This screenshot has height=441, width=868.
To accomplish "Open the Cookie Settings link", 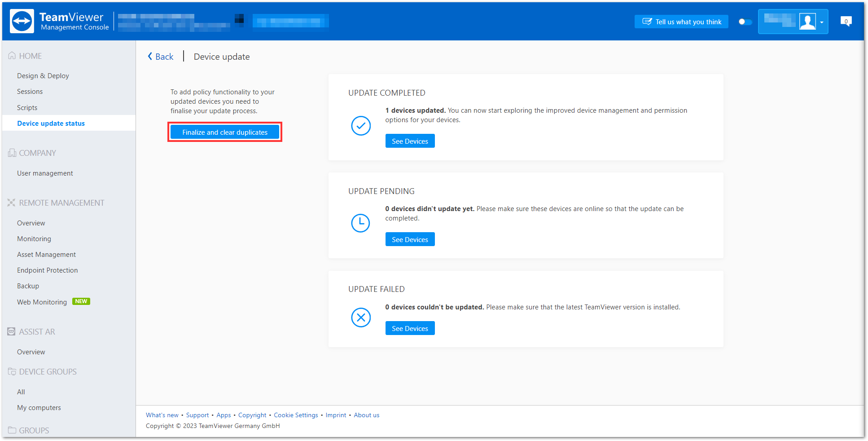I will 296,415.
